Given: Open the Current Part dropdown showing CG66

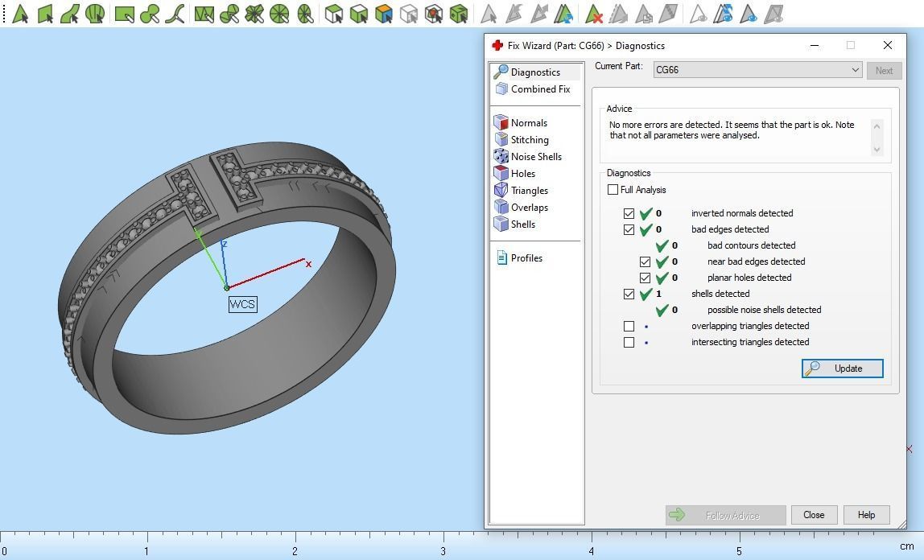Looking at the screenshot, I should [x=757, y=70].
